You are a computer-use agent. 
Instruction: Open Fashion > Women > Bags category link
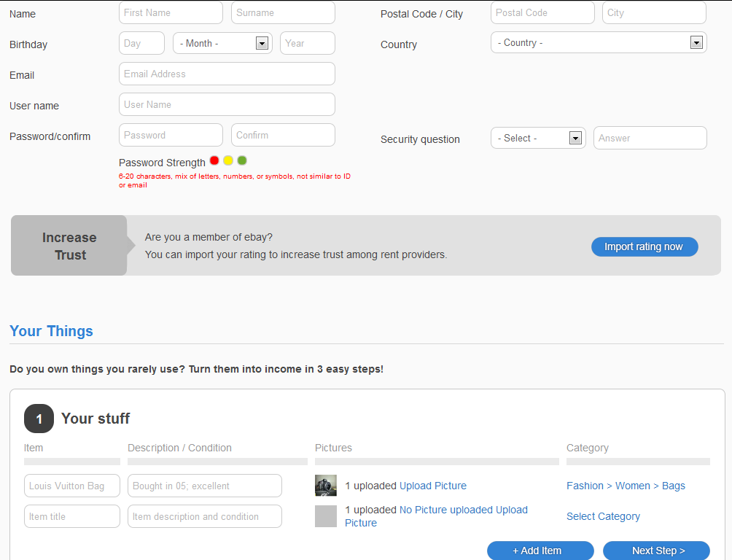[626, 486]
